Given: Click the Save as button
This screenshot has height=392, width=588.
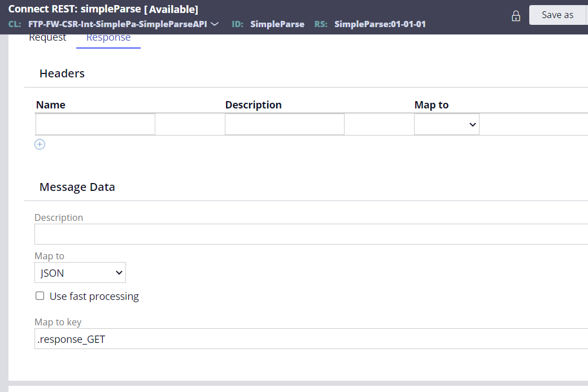Looking at the screenshot, I should 558,15.
